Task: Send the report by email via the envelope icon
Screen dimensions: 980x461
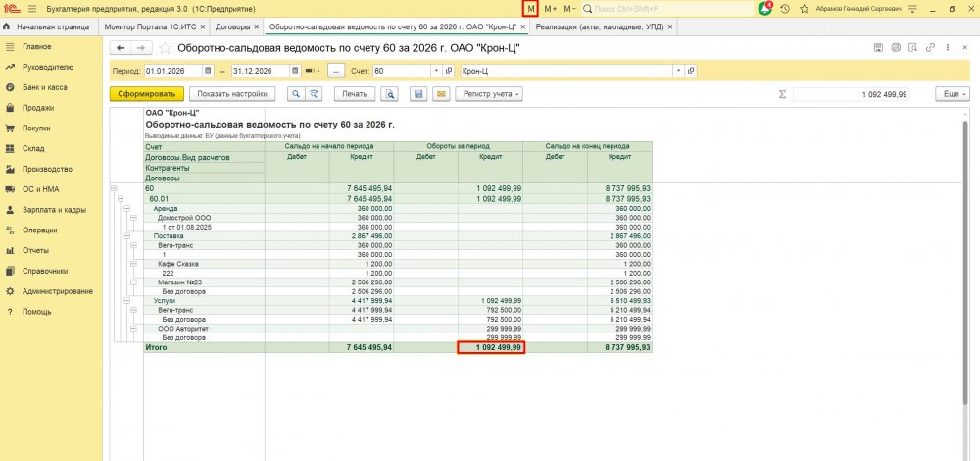Action: [441, 94]
